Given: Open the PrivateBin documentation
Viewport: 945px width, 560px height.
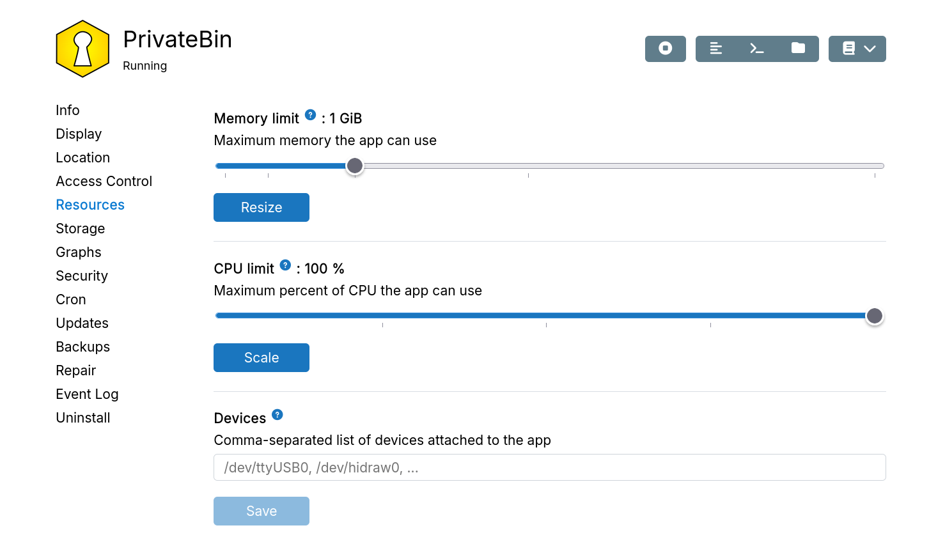Looking at the screenshot, I should coord(848,49).
